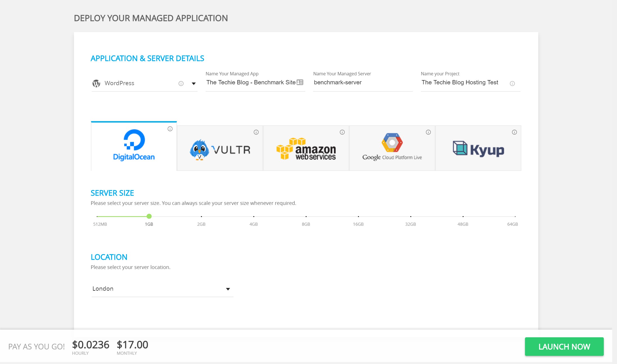Select the Google Cloud Platform tab
This screenshot has height=364, width=617.
pyautogui.click(x=392, y=148)
